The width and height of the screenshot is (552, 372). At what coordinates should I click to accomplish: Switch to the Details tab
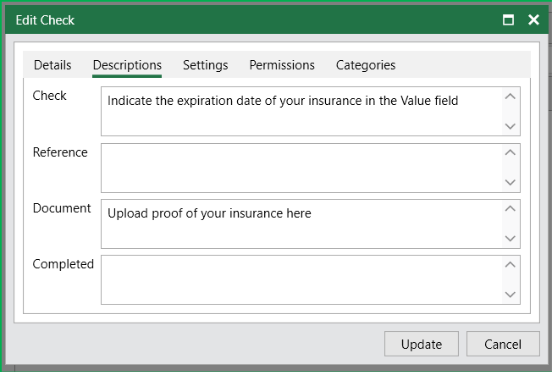coord(52,65)
